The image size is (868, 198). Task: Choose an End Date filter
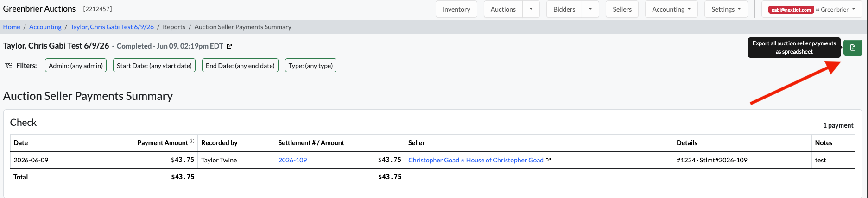pos(240,66)
